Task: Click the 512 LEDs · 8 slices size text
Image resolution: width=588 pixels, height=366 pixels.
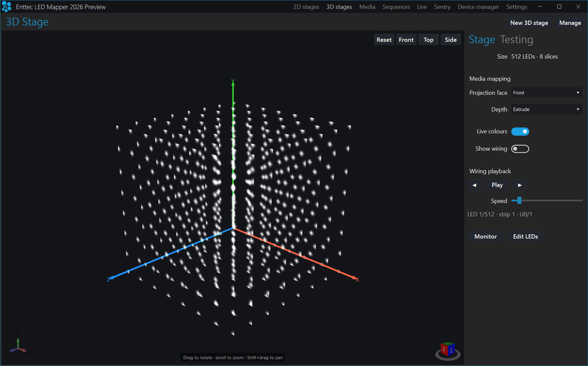Action: pos(534,57)
